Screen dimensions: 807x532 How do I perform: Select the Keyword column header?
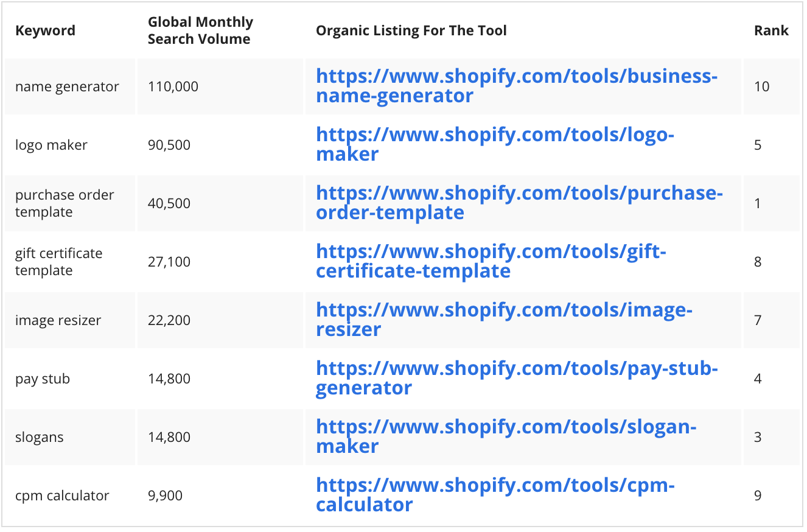click(x=45, y=30)
